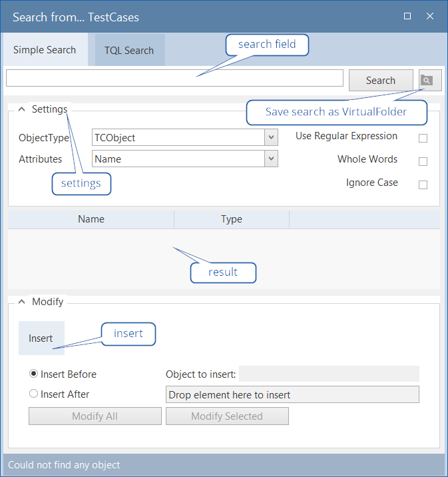
Task: Close the Search from TestCases window
Action: coord(430,16)
